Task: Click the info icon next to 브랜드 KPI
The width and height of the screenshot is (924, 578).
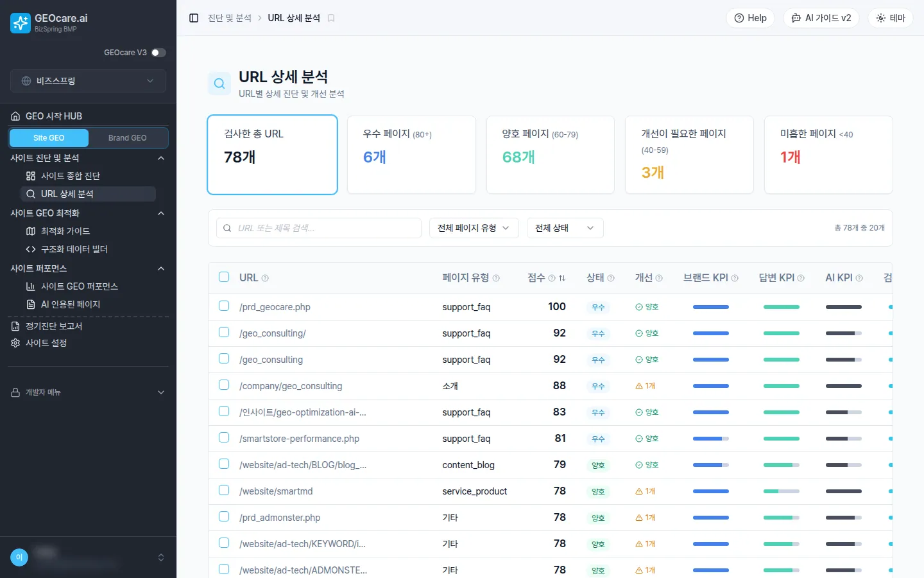Action: click(x=735, y=278)
